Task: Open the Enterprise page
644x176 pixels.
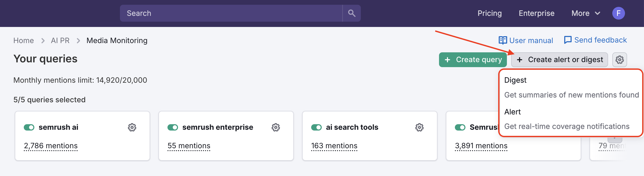Action: (x=536, y=13)
